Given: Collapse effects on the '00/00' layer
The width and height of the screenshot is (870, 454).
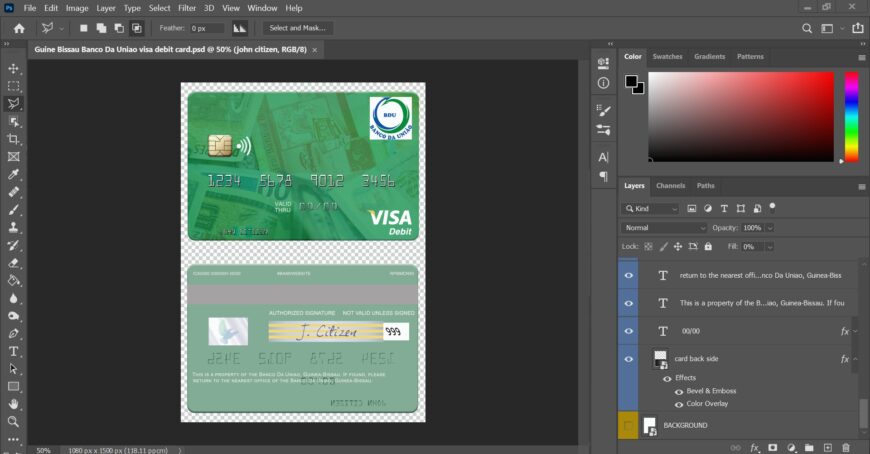Looking at the screenshot, I should [855, 331].
